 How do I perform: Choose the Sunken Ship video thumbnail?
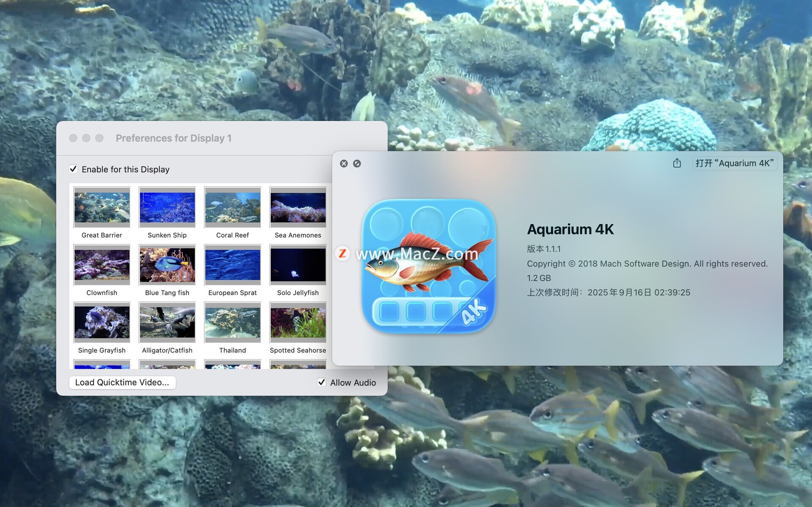(x=167, y=207)
